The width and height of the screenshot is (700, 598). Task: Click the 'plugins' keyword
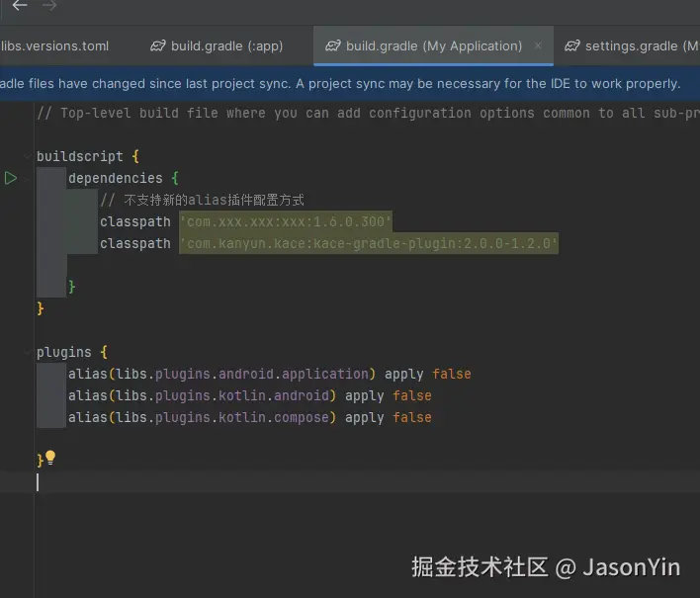(64, 352)
